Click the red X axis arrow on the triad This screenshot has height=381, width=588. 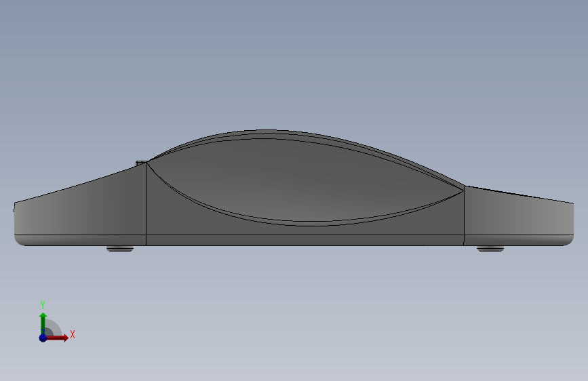pyautogui.click(x=58, y=338)
